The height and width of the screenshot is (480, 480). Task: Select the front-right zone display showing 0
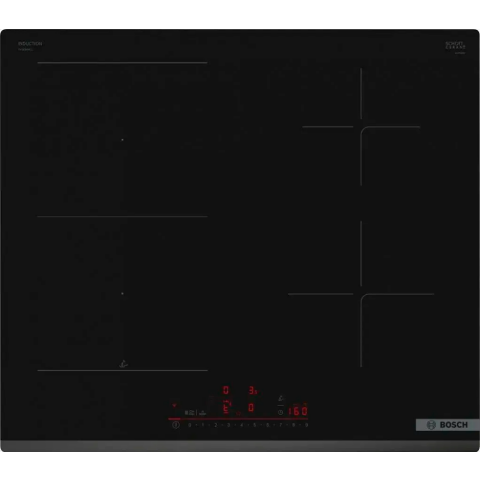click(251, 407)
